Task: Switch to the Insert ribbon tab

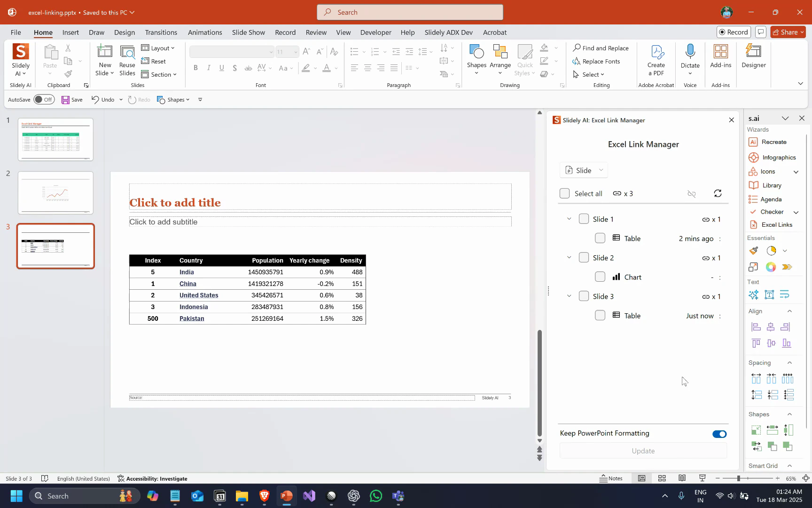Action: pyautogui.click(x=70, y=32)
